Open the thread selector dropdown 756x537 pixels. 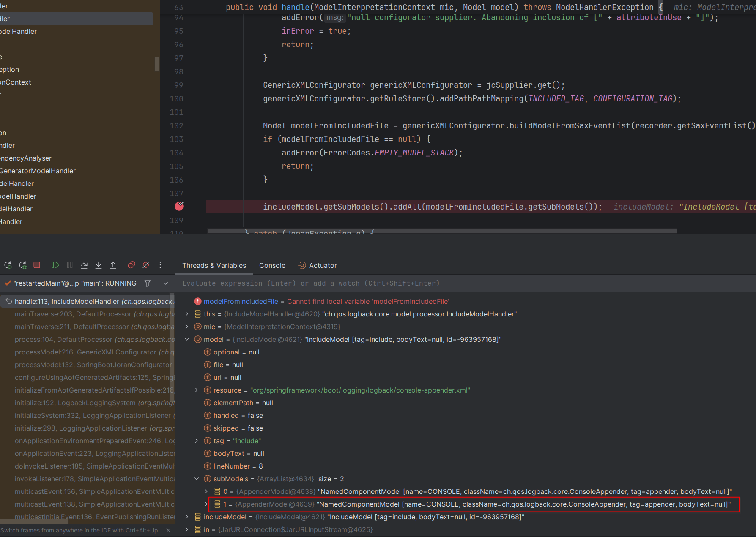166,283
